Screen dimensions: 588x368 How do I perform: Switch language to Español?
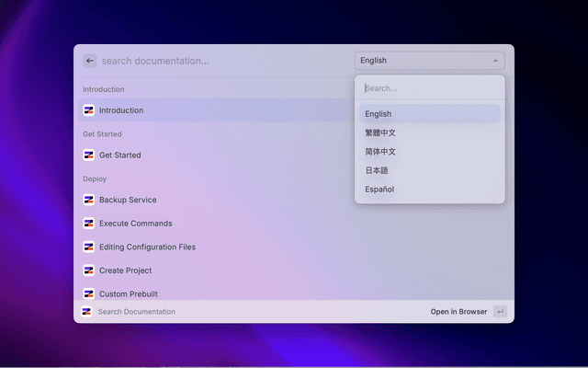point(379,190)
